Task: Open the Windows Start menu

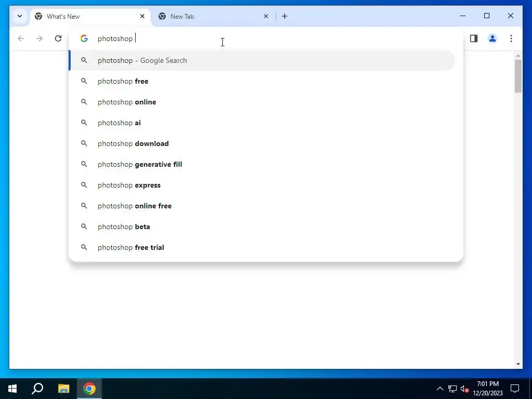Action: pyautogui.click(x=12, y=389)
